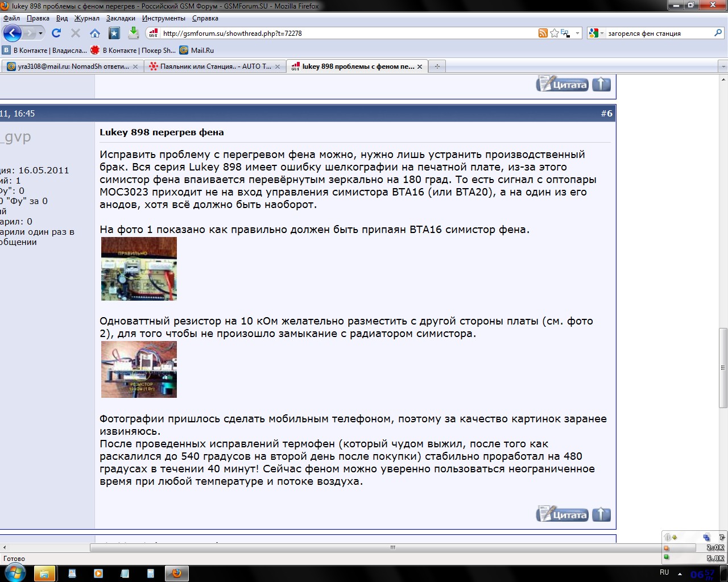
Task: Open the Правка menu
Action: 38,18
